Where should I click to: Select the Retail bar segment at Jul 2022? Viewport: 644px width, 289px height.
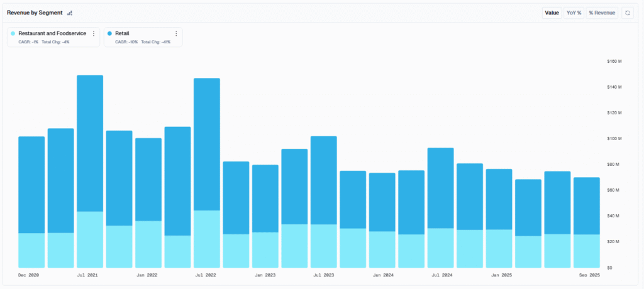(206, 144)
